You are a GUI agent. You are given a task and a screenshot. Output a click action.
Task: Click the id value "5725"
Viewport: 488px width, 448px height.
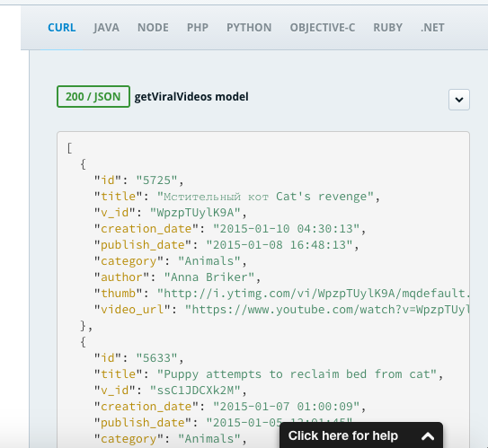(x=157, y=180)
